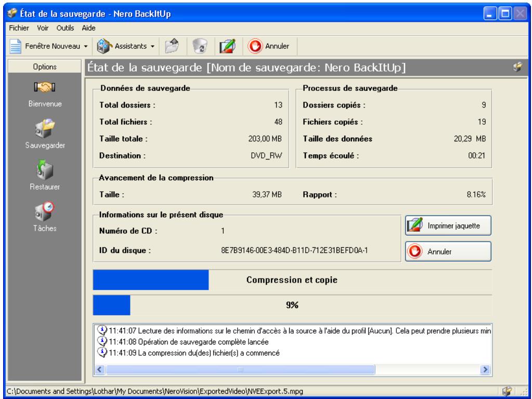532x399 pixels.
Task: Open the Outils menu
Action: [x=65, y=28]
